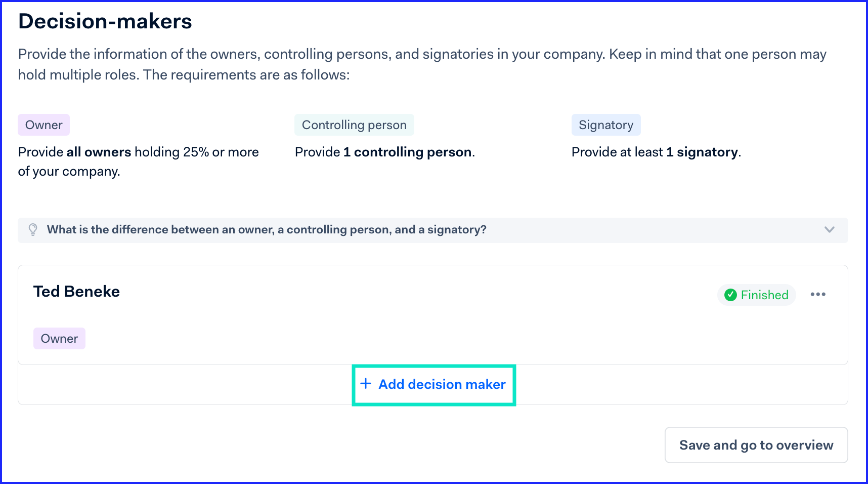Click the intro paragraph about owners and signatories
The width and height of the screenshot is (868, 484).
pyautogui.click(x=422, y=64)
